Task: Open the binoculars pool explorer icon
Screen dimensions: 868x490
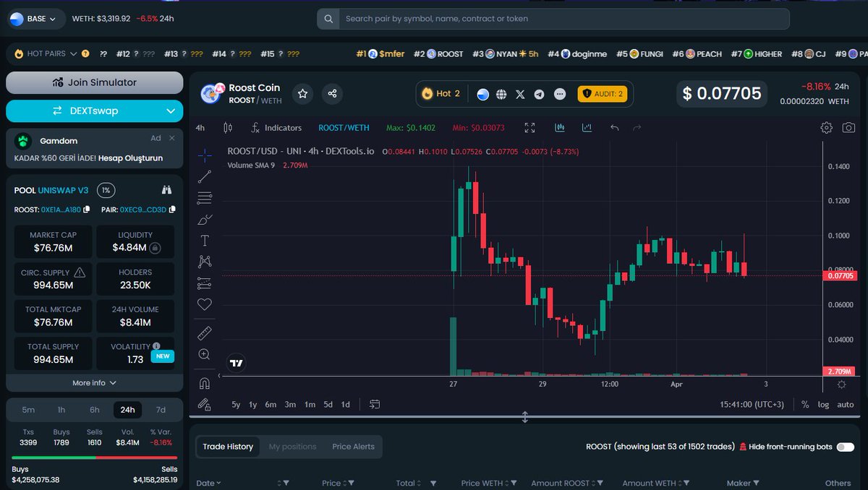Action: [166, 190]
